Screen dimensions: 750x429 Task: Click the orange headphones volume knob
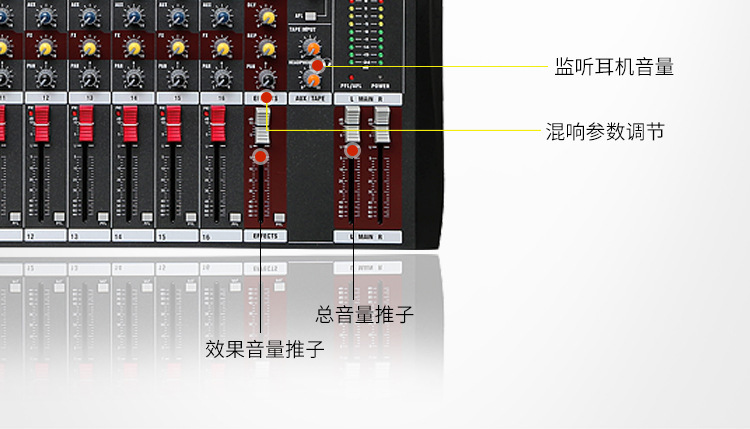pyautogui.click(x=311, y=79)
